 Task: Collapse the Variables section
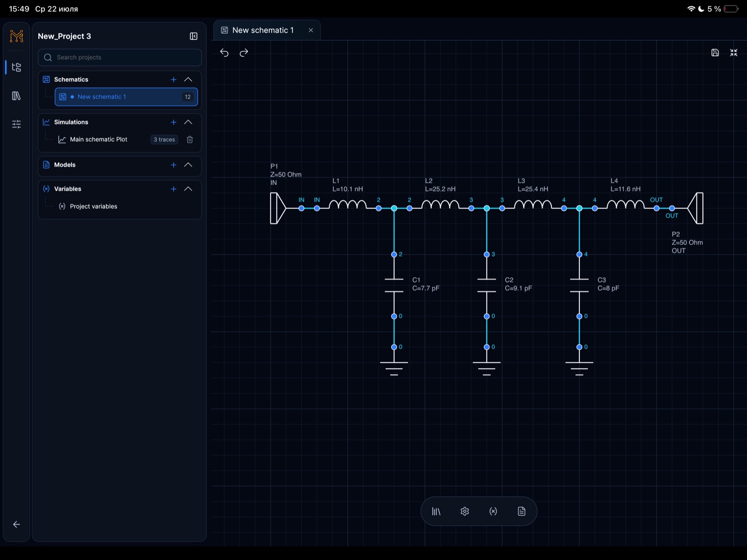(188, 189)
